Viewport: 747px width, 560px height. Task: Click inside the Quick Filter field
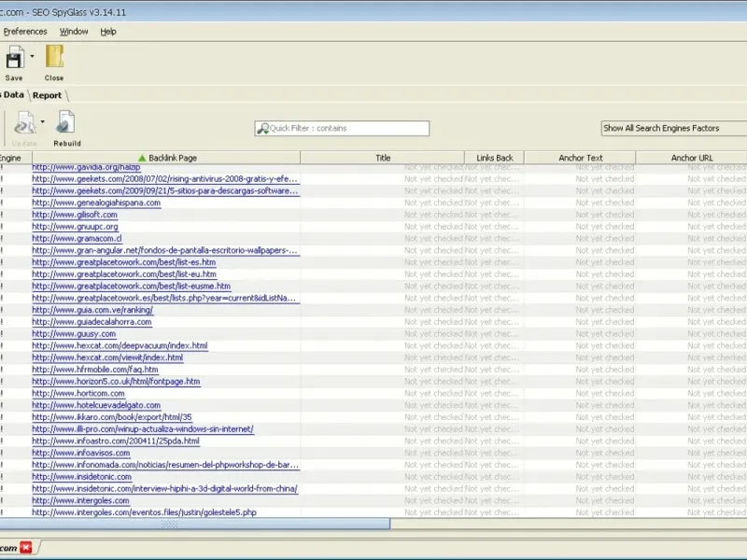click(x=342, y=128)
